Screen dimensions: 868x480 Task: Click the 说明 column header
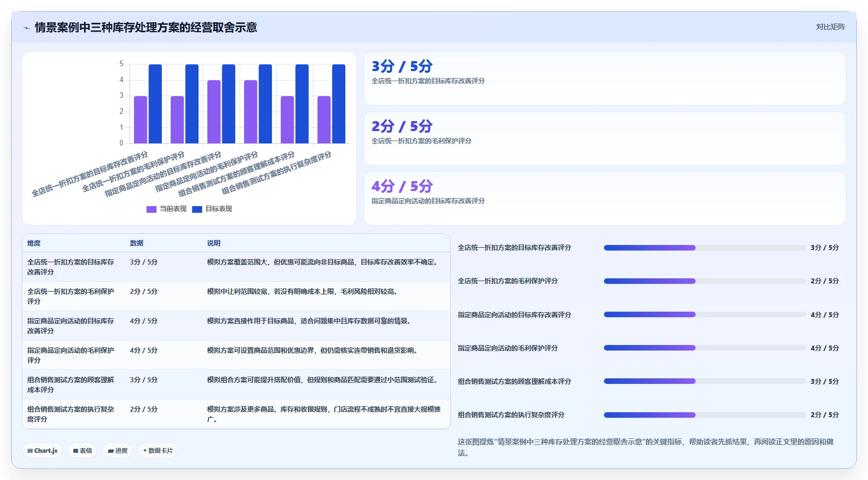point(214,243)
